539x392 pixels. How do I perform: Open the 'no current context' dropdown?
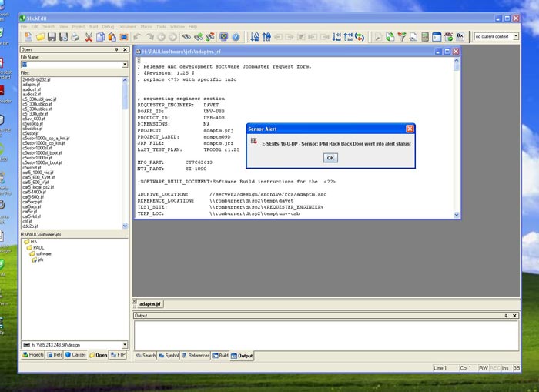[515, 36]
